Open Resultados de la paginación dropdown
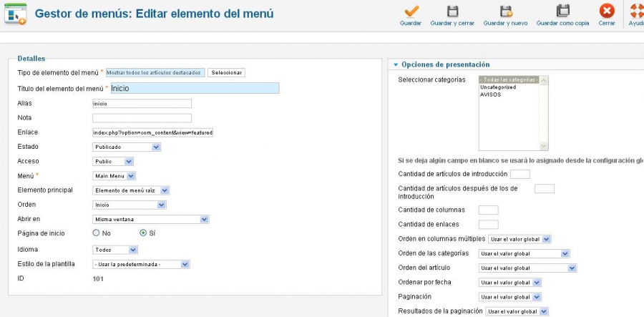 pos(517,312)
